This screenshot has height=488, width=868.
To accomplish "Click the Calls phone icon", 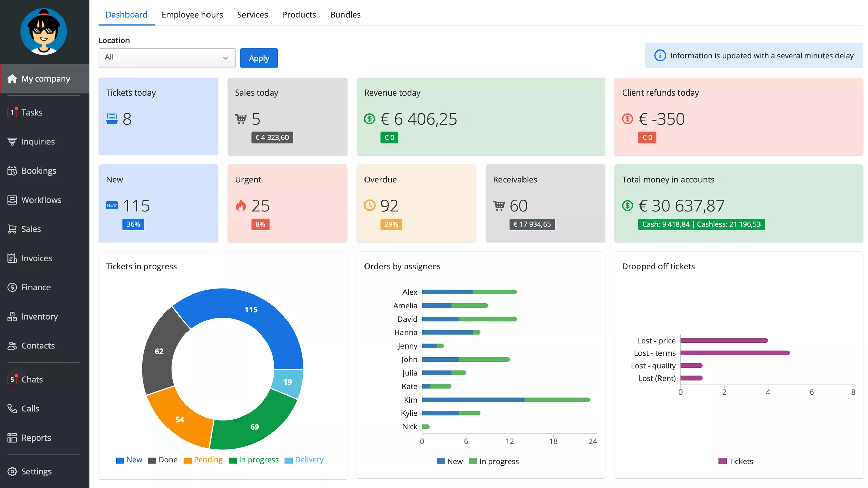I will pos(12,409).
